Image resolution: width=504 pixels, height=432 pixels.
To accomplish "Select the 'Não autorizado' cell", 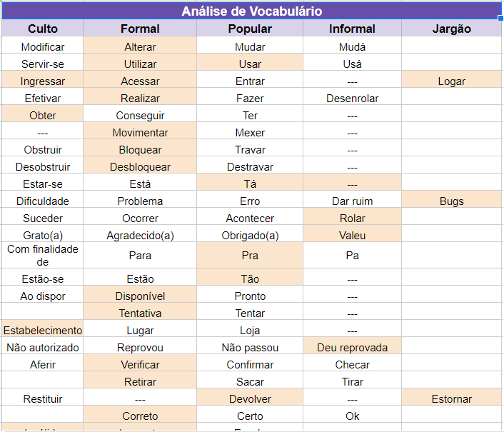I will click(43, 348).
